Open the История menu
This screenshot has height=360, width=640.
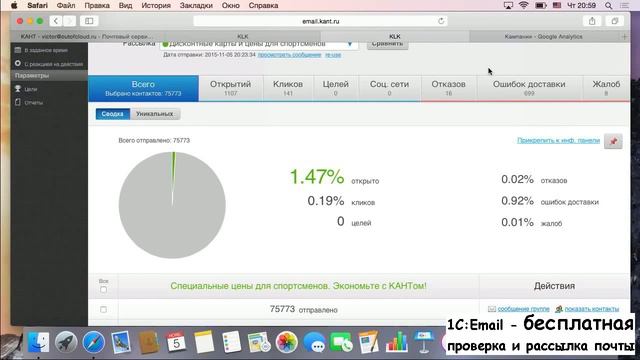click(x=156, y=5)
